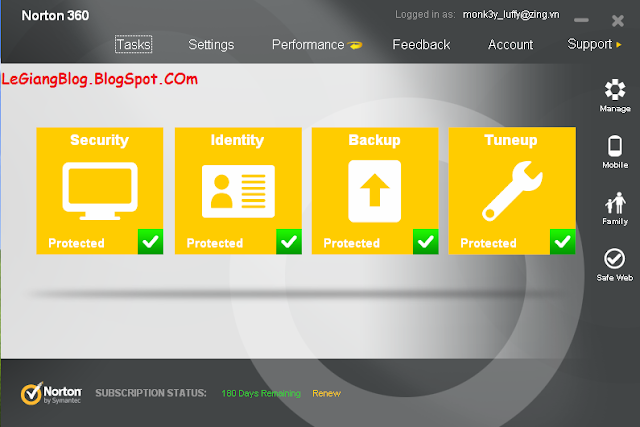640x427 pixels.
Task: Click the 180 Days Remaining status text
Action: [x=261, y=394]
